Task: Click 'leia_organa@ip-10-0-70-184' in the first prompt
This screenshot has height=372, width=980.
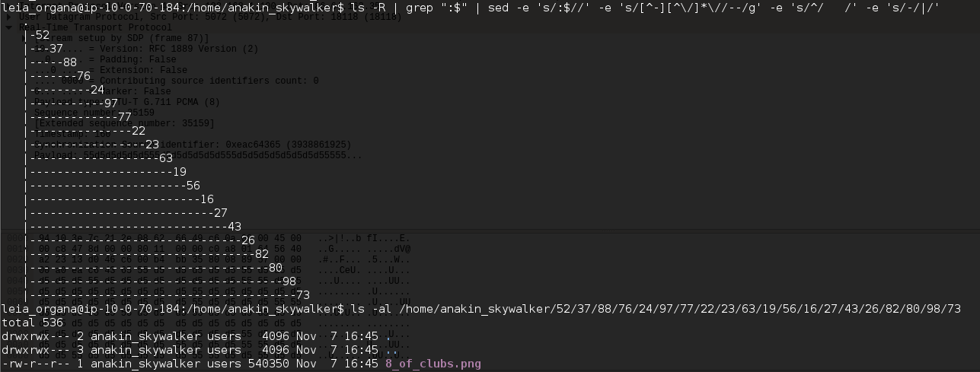Action: point(91,8)
